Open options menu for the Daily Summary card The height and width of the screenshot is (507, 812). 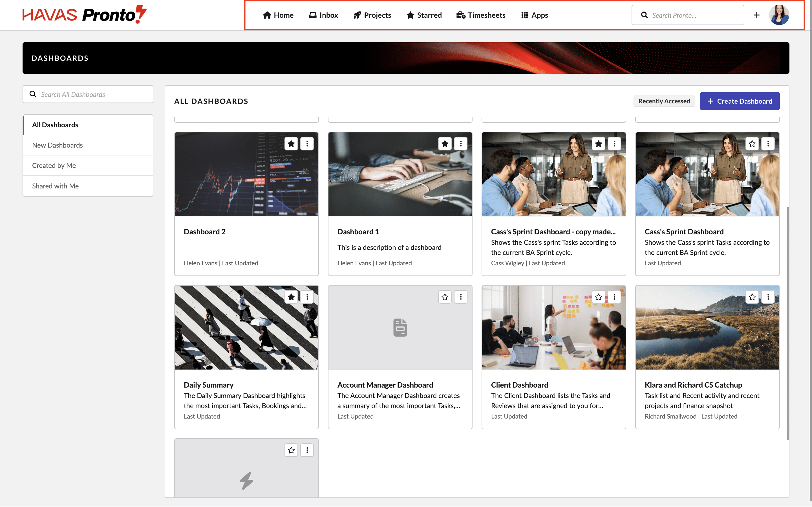click(307, 297)
